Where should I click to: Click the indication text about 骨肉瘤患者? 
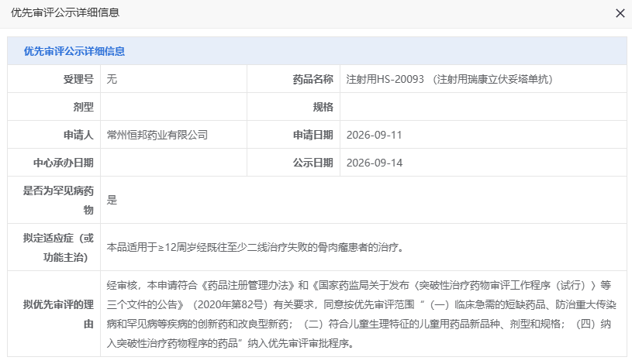click(x=255, y=247)
